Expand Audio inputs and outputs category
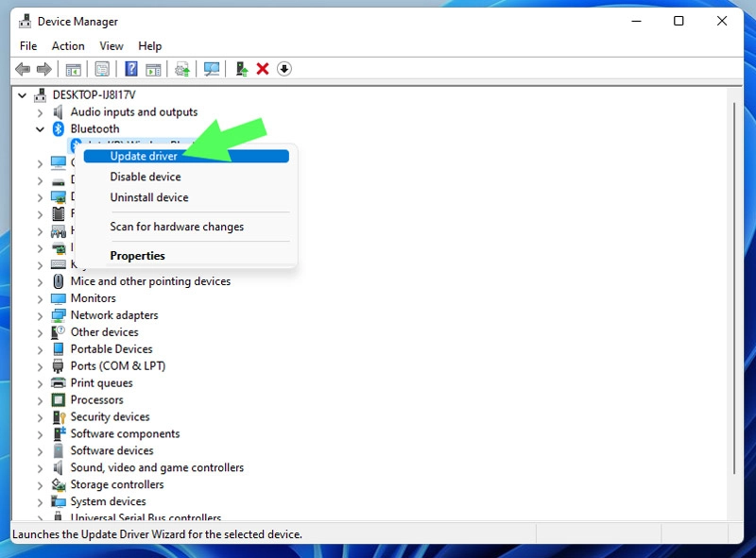The height and width of the screenshot is (558, 756). (40, 112)
